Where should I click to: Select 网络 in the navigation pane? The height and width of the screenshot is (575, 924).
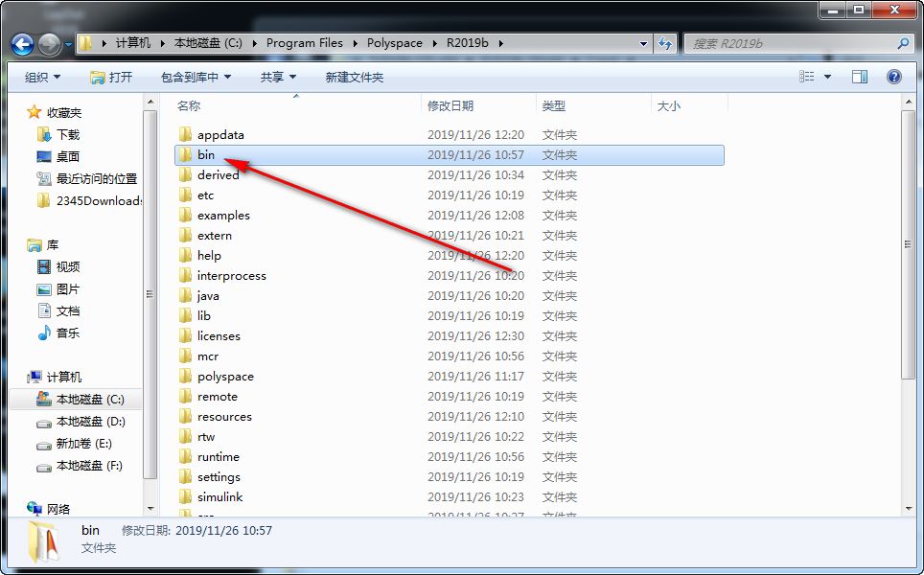point(58,509)
